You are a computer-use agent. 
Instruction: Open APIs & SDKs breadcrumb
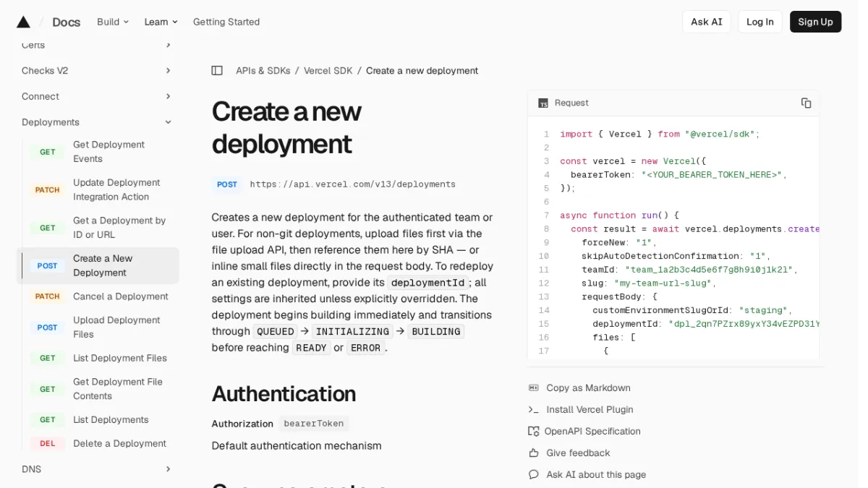[x=263, y=70]
